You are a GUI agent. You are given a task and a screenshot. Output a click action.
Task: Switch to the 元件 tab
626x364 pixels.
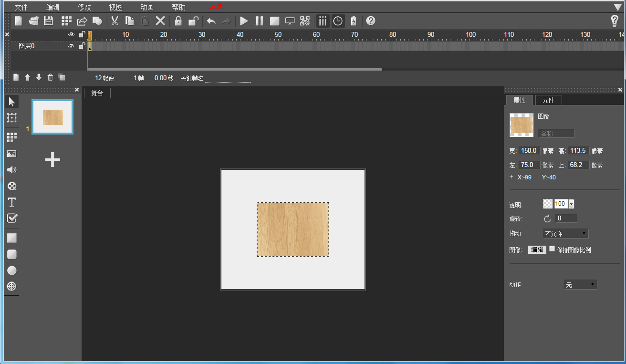point(548,100)
